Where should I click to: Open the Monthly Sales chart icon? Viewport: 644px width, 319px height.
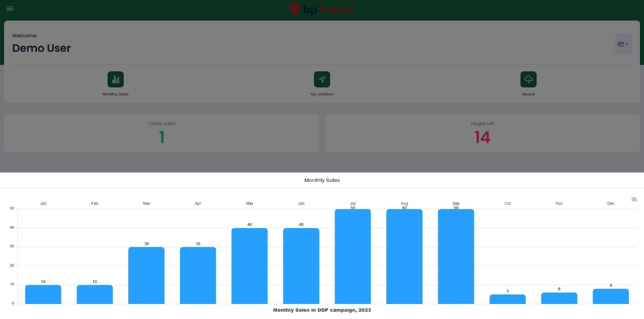pos(115,79)
